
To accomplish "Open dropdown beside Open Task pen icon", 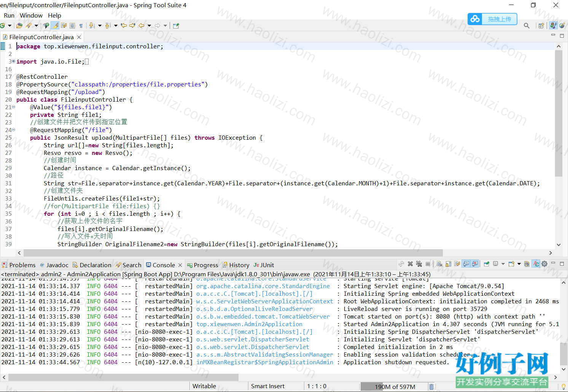I will 36,25.
